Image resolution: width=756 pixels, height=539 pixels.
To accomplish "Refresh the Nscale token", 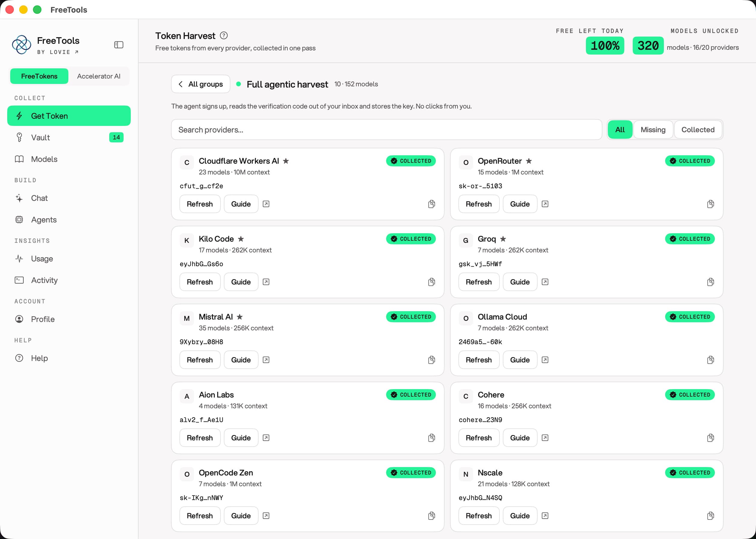I will [x=479, y=516].
